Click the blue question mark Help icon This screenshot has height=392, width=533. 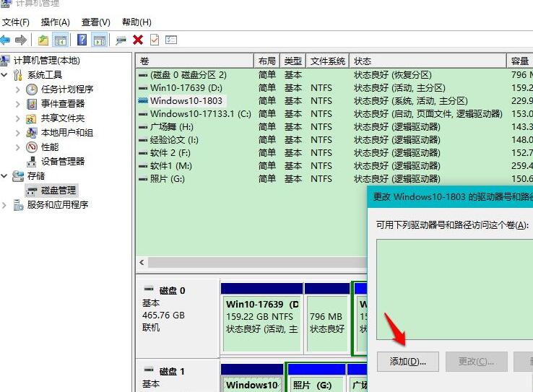point(82,40)
